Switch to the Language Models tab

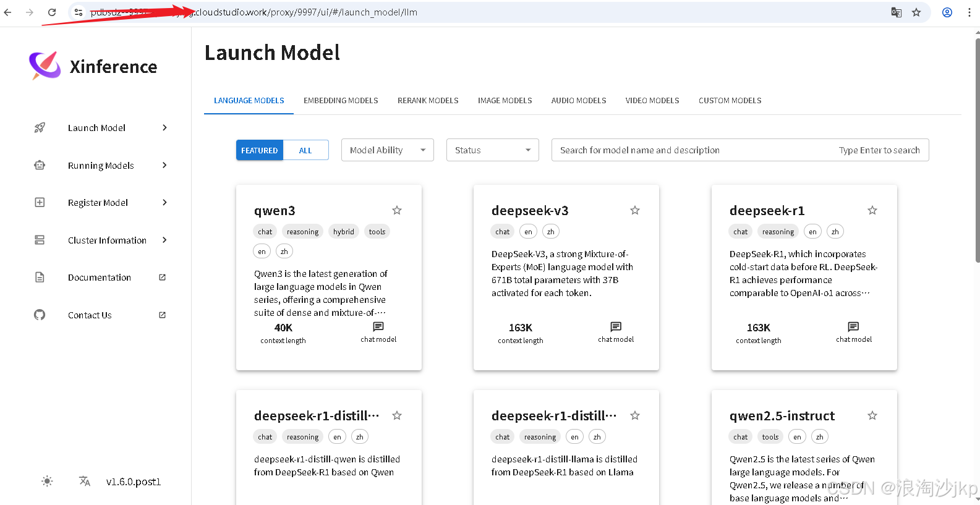click(249, 101)
